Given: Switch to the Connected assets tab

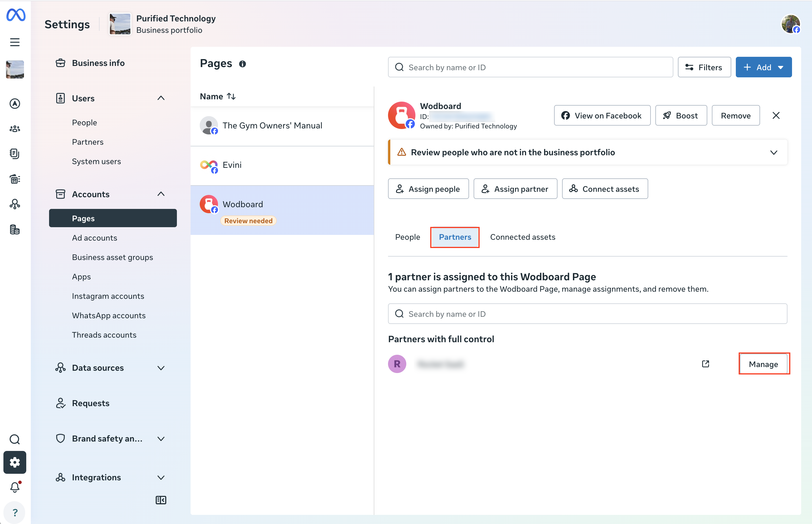Looking at the screenshot, I should (x=522, y=237).
